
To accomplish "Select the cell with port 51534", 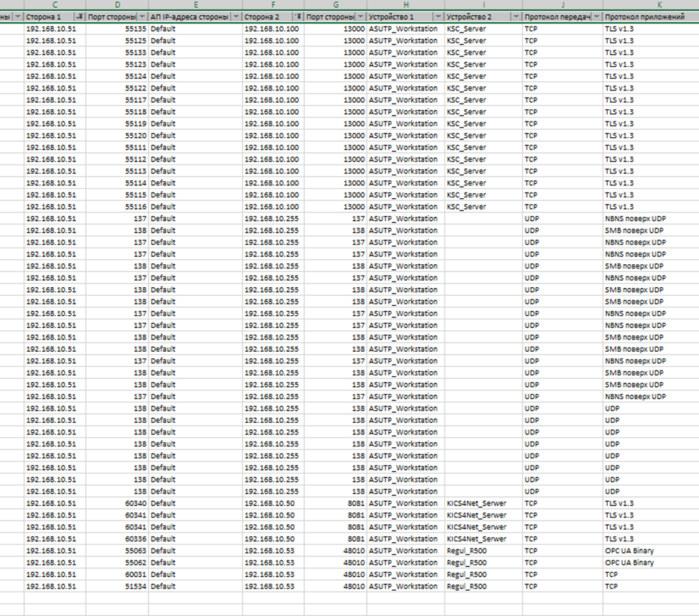I will (x=117, y=587).
